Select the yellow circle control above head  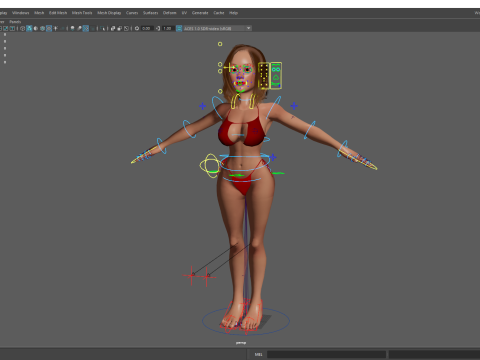(220, 44)
